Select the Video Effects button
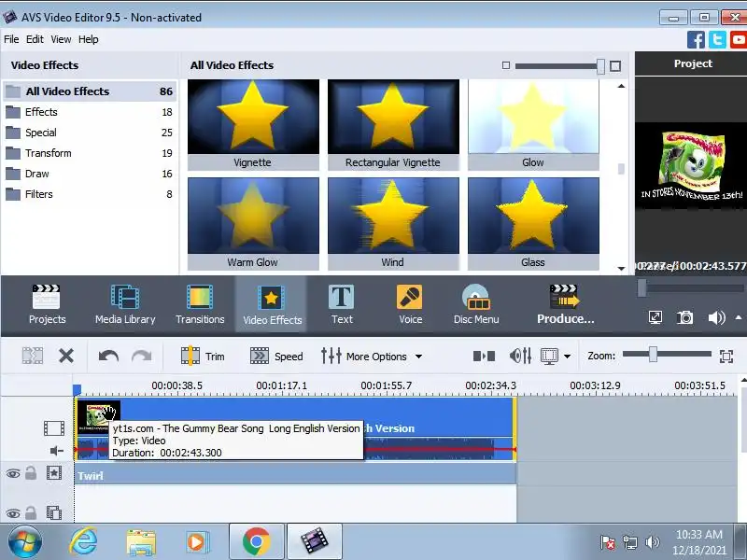This screenshot has width=747, height=560. click(x=272, y=305)
